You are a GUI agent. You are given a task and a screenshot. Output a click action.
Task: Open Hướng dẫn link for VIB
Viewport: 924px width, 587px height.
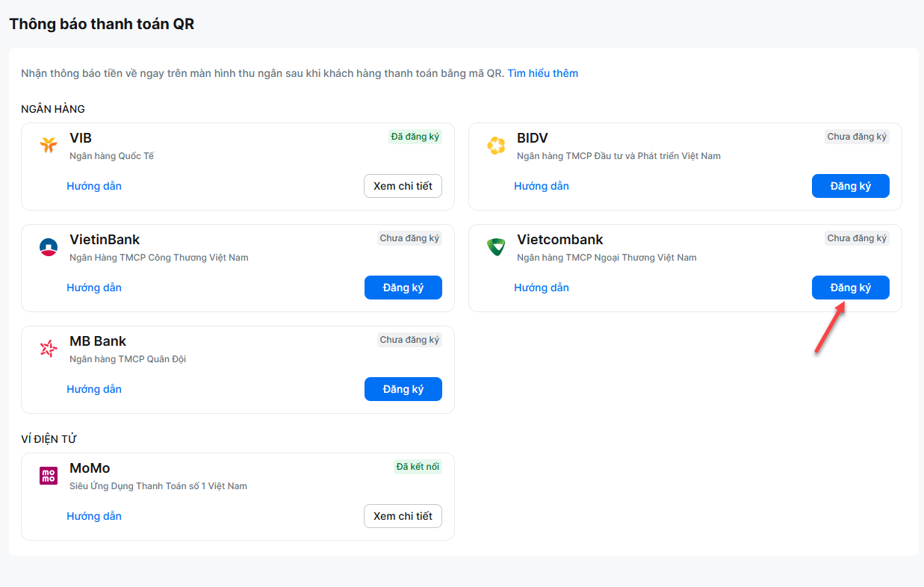tap(94, 186)
